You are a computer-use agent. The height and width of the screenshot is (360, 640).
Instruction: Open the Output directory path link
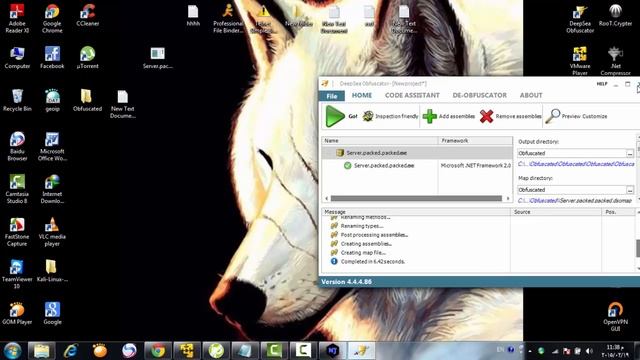pos(576,164)
